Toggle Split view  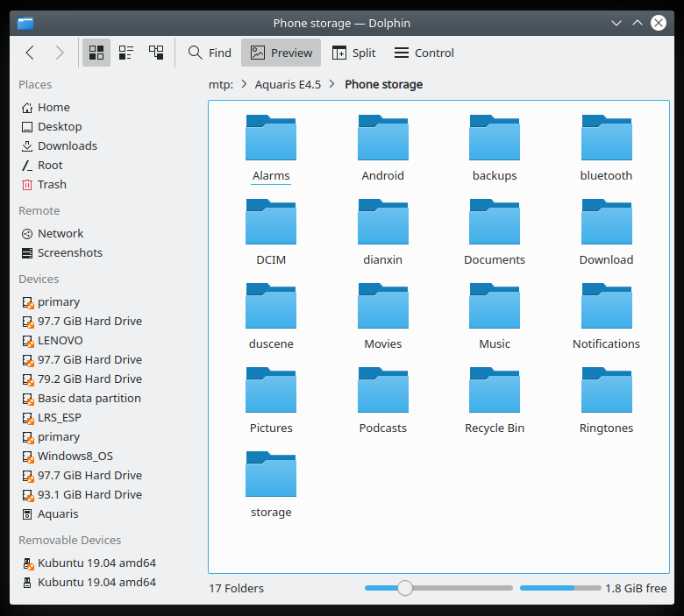coord(353,53)
